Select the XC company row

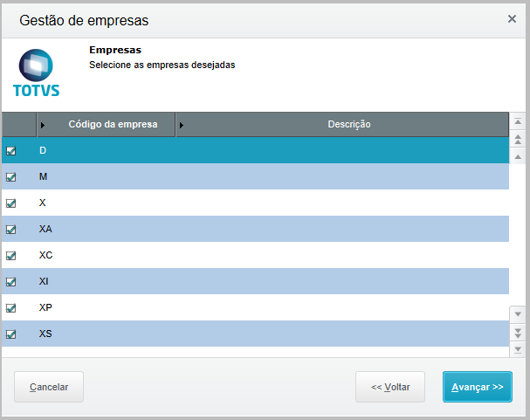[262, 255]
